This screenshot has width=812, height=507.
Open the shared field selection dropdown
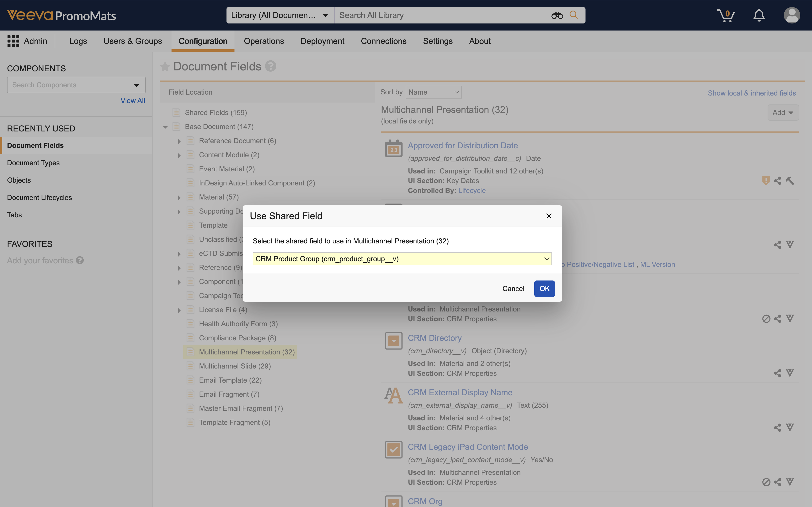tap(402, 259)
